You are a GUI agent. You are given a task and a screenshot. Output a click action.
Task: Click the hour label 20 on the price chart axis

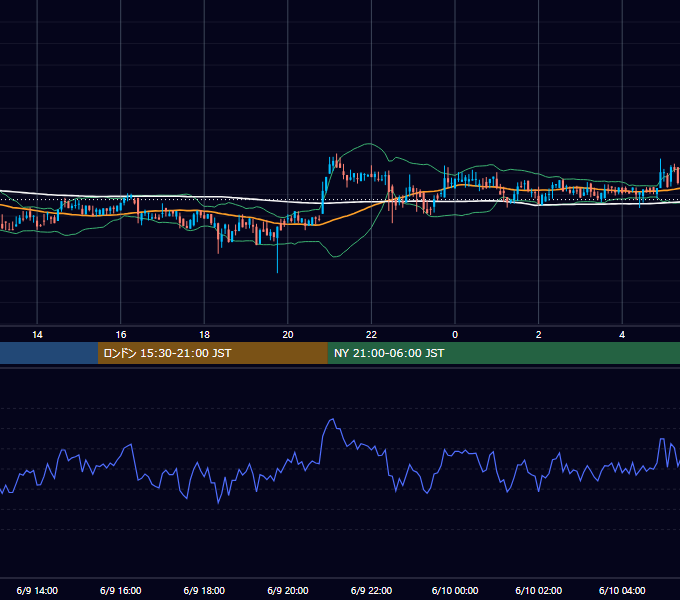tap(288, 335)
